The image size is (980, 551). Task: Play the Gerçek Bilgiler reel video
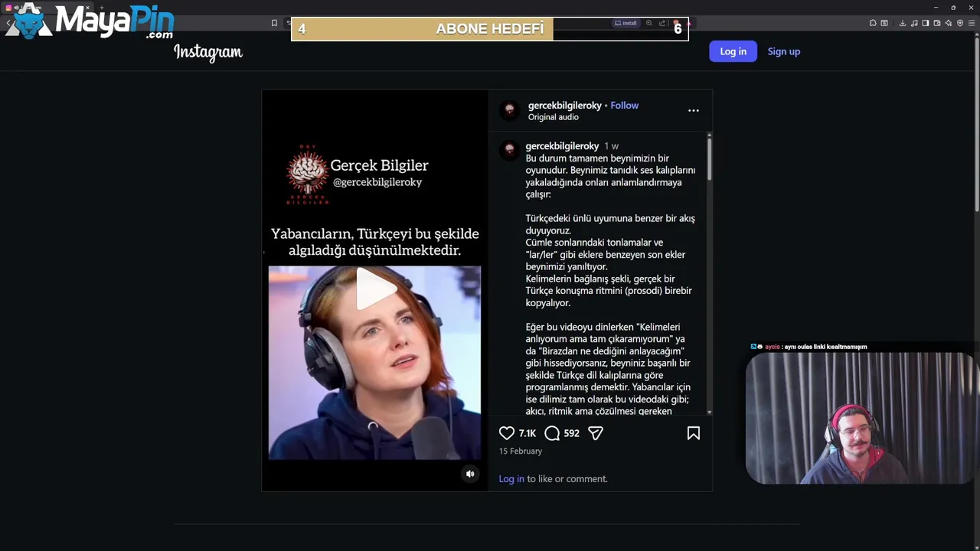(375, 290)
